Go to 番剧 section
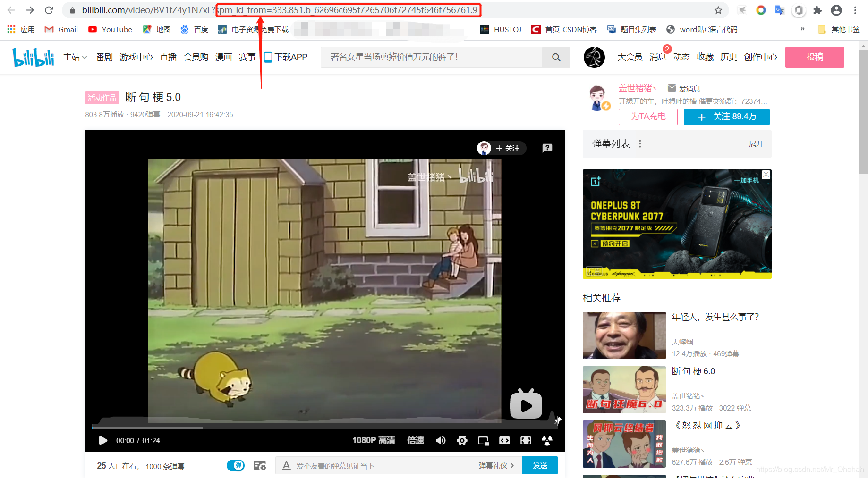 click(104, 57)
